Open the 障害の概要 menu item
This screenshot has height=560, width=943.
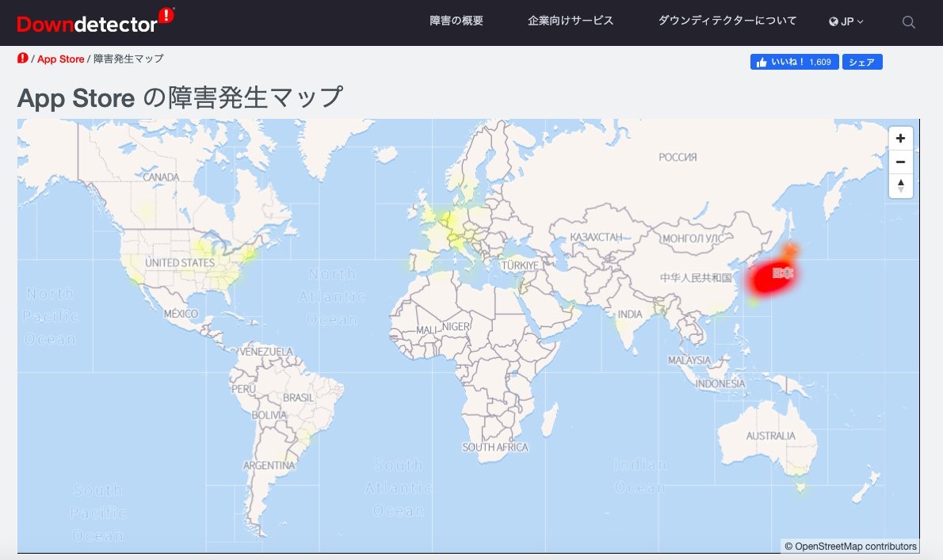456,21
